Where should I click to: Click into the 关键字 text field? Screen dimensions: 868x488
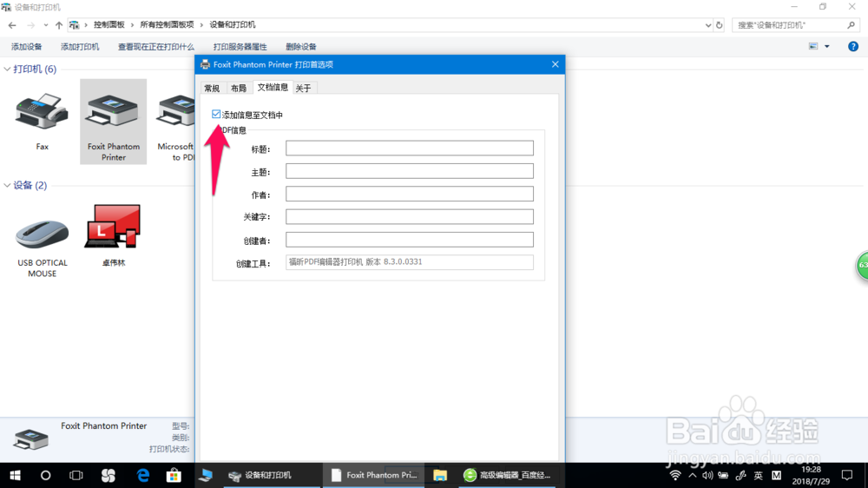(410, 216)
